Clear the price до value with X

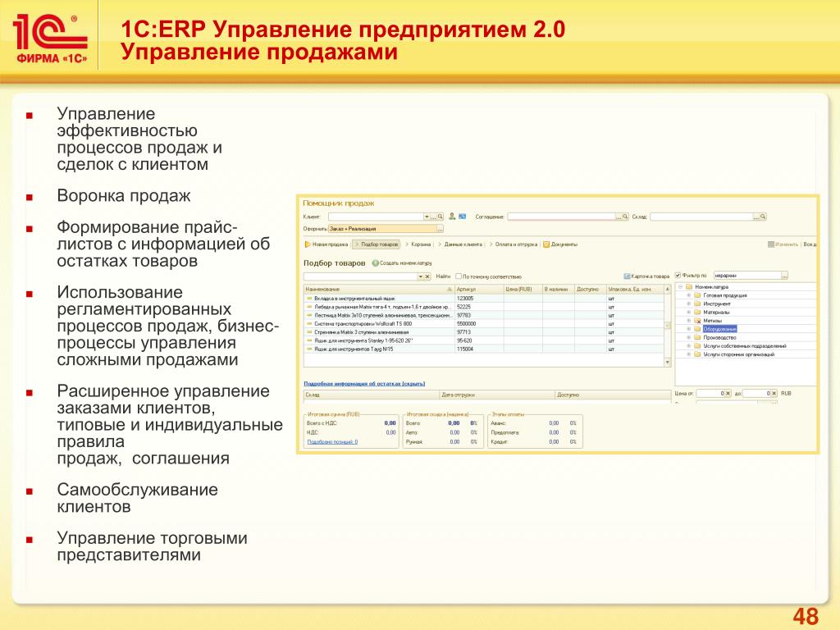tap(774, 393)
